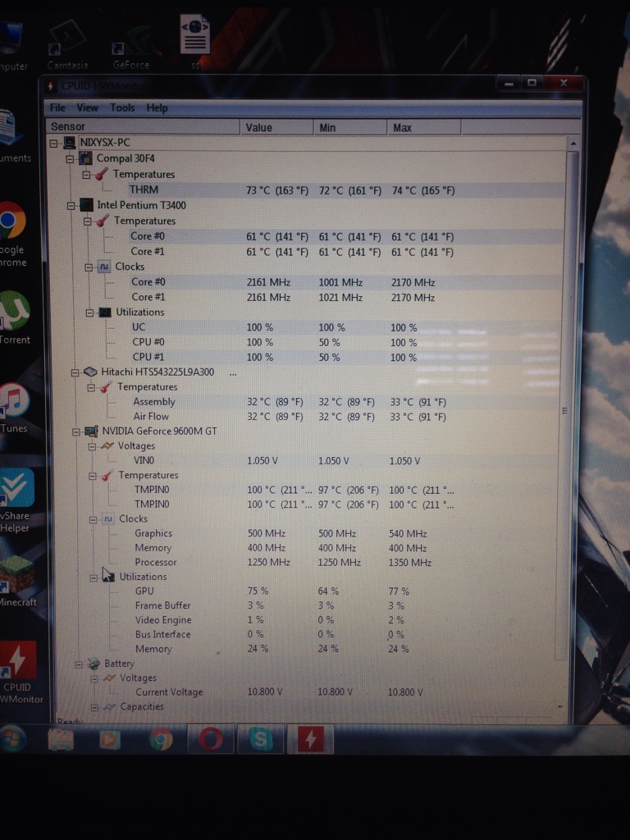Image resolution: width=630 pixels, height=840 pixels.
Task: Open the Tools menu
Action: (x=122, y=107)
